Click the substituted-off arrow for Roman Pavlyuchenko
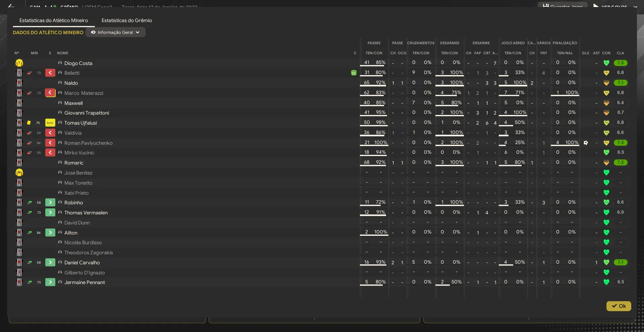 pos(50,143)
